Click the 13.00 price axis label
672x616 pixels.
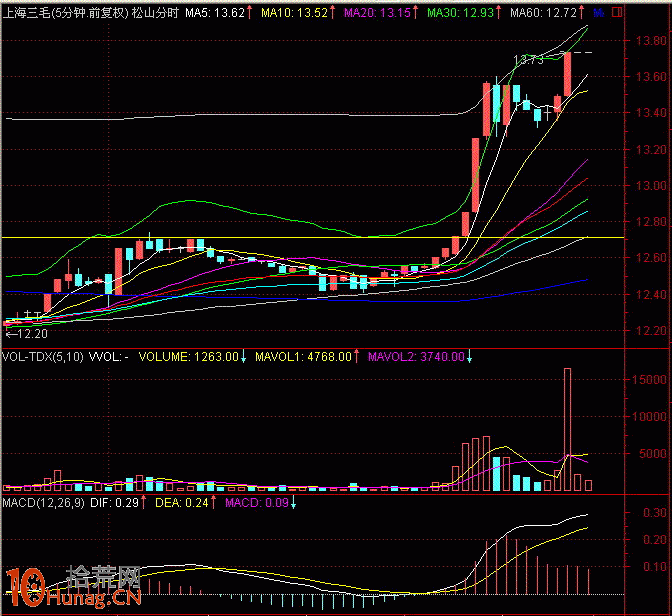651,186
